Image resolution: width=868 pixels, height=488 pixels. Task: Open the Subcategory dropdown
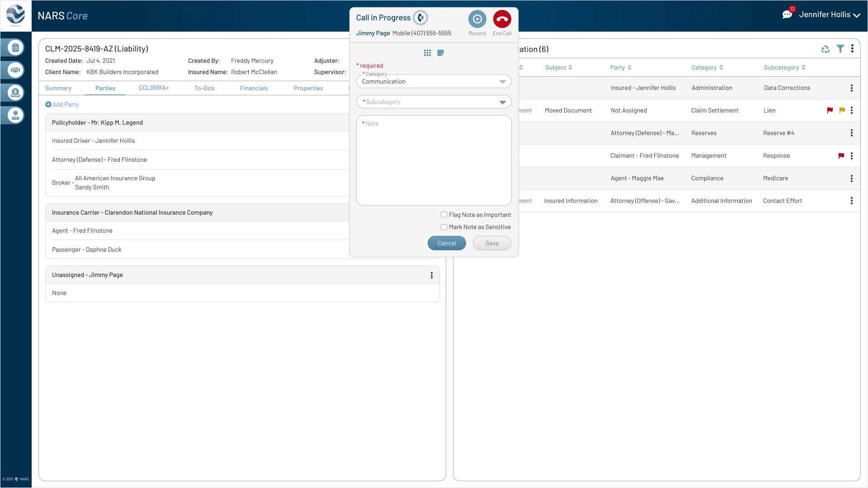(502, 102)
